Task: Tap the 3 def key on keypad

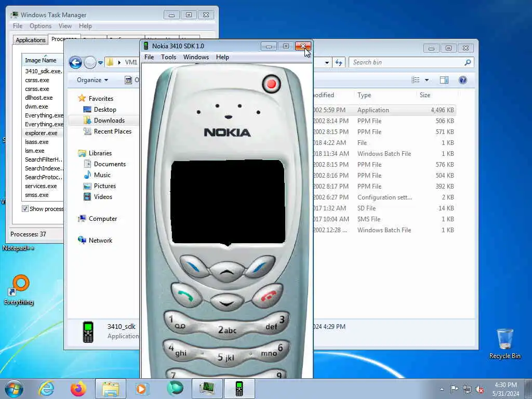Action: pyautogui.click(x=275, y=323)
